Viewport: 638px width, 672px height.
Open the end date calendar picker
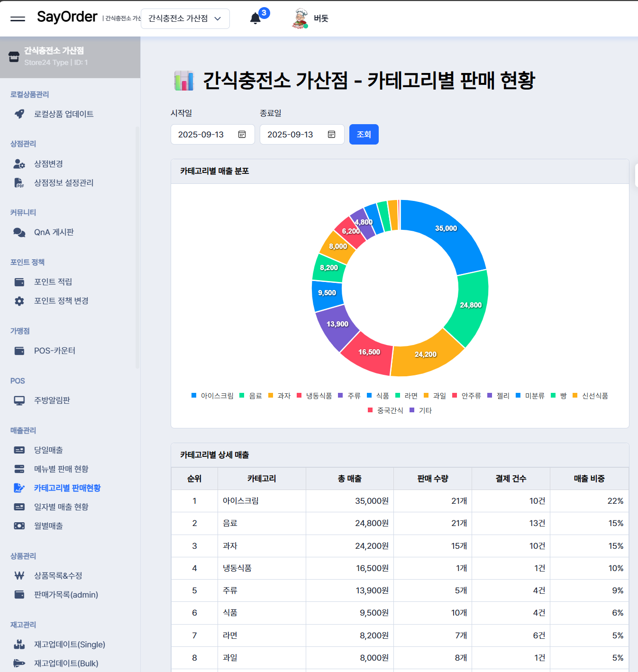(x=331, y=135)
